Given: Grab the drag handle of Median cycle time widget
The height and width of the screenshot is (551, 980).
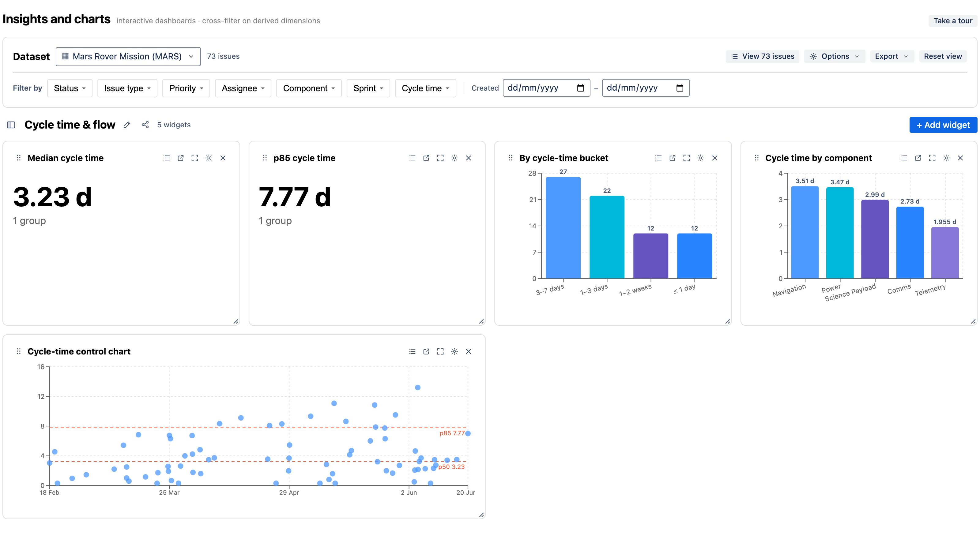Looking at the screenshot, I should pos(19,158).
